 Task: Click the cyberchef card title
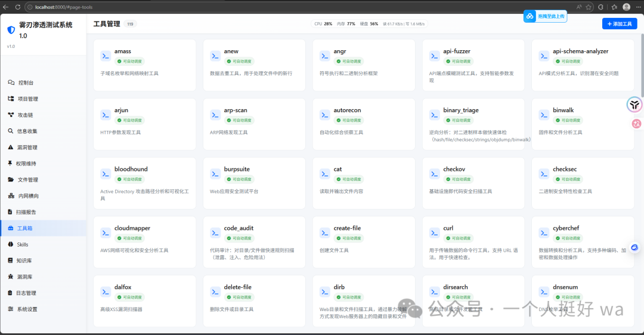(566, 228)
